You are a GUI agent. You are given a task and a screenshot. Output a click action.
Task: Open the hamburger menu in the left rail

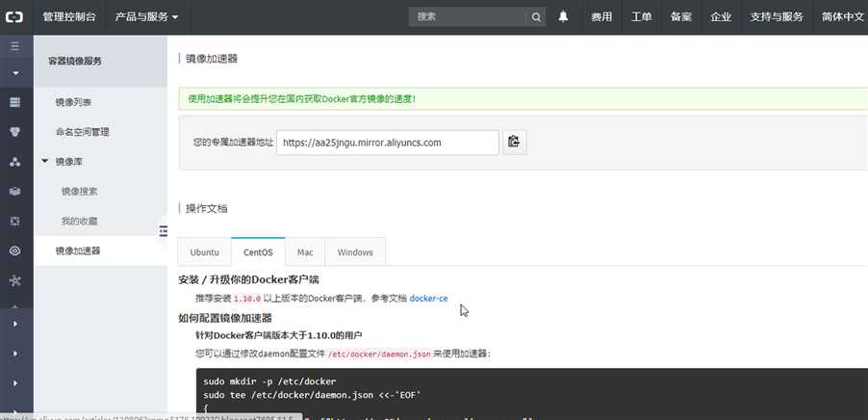15,46
